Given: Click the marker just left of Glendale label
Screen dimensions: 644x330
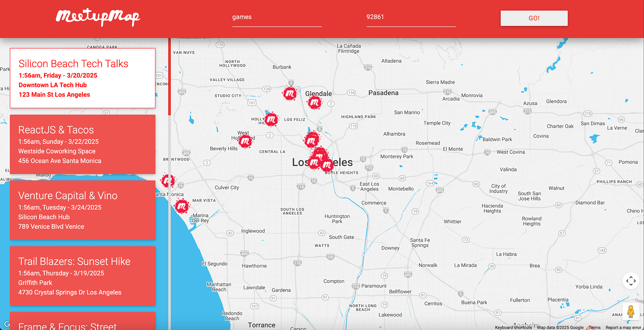Looking at the screenshot, I should pyautogui.click(x=290, y=94).
